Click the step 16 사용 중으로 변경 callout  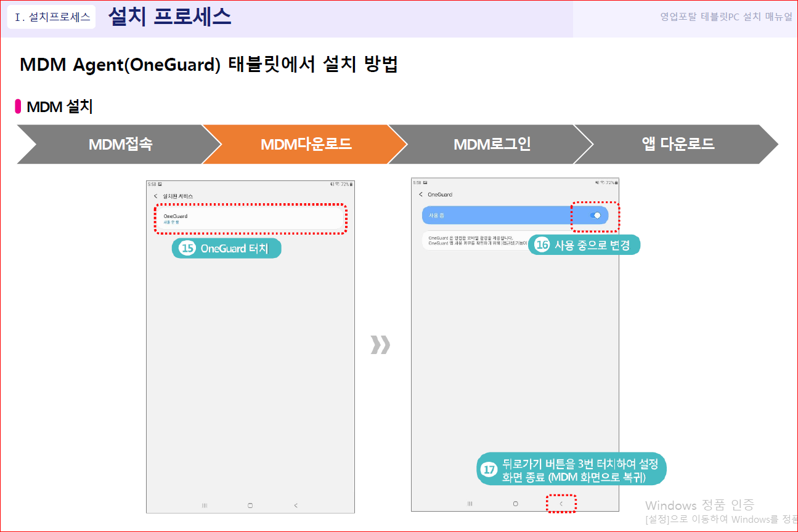584,245
